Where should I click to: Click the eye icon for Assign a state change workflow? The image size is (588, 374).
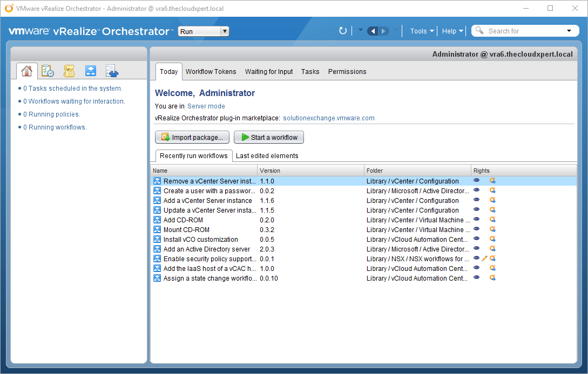(x=476, y=278)
